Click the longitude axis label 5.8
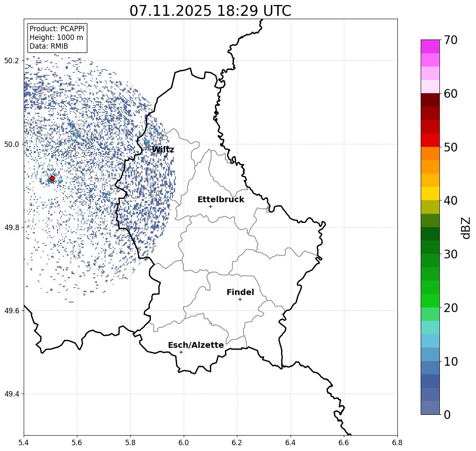Screen dimensions: 476x451 tap(130, 443)
